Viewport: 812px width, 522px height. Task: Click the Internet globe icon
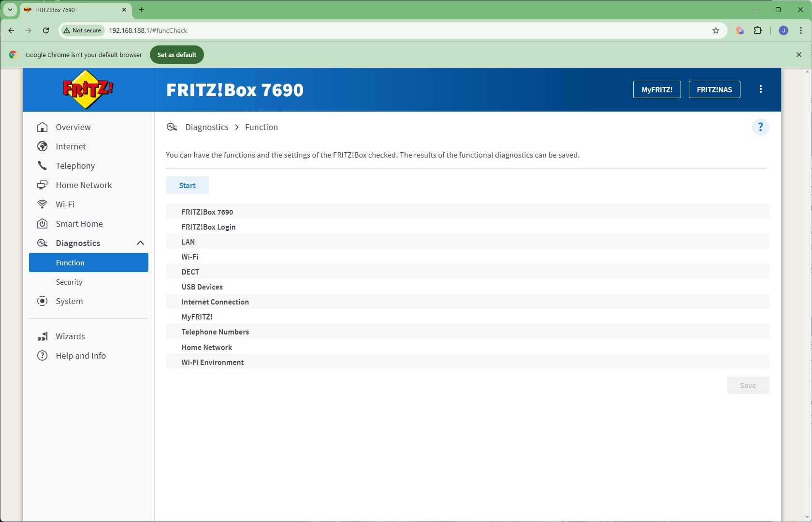pos(43,146)
